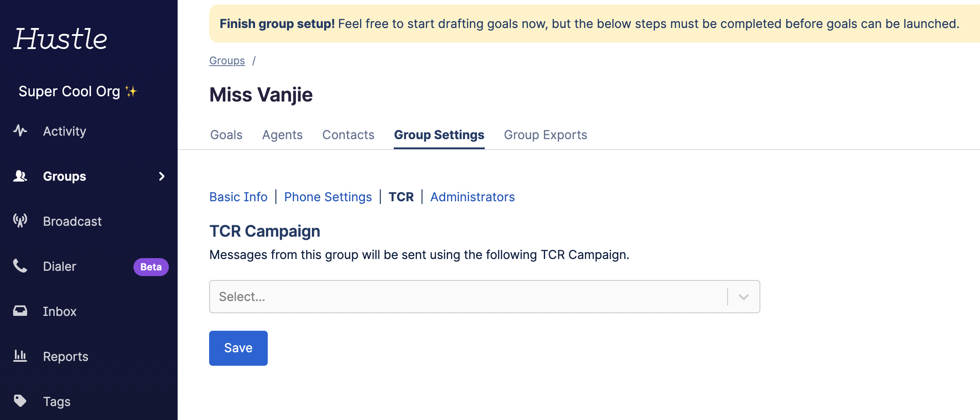Follow the Groups breadcrumb link
Viewport: 980px width, 420px height.
click(227, 61)
